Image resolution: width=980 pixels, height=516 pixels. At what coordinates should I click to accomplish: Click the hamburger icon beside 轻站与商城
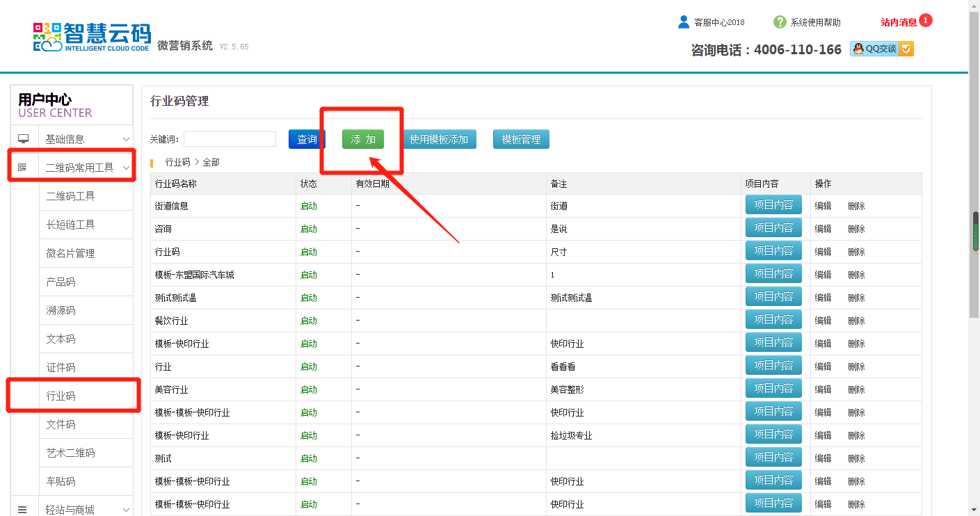click(x=23, y=510)
